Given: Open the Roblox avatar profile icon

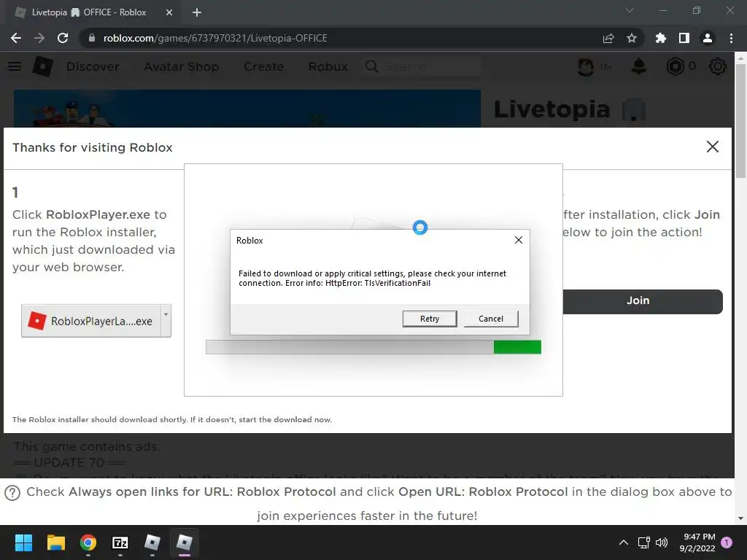Looking at the screenshot, I should (586, 66).
